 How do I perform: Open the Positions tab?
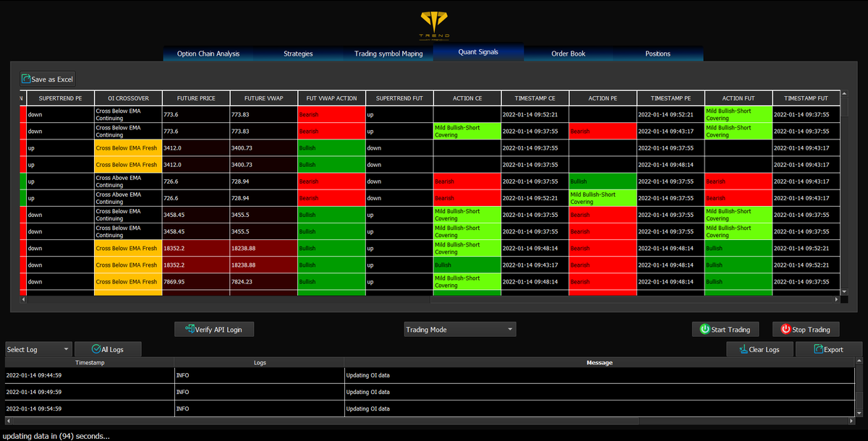(658, 53)
